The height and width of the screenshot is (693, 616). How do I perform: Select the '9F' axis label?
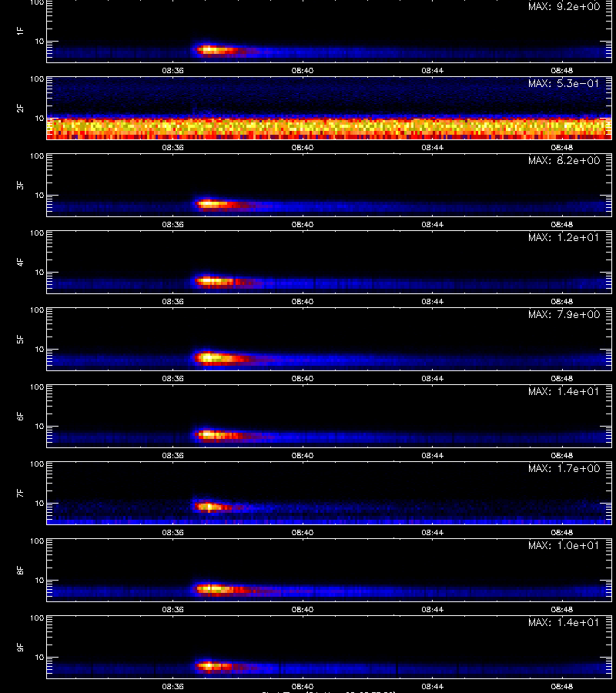point(20,647)
